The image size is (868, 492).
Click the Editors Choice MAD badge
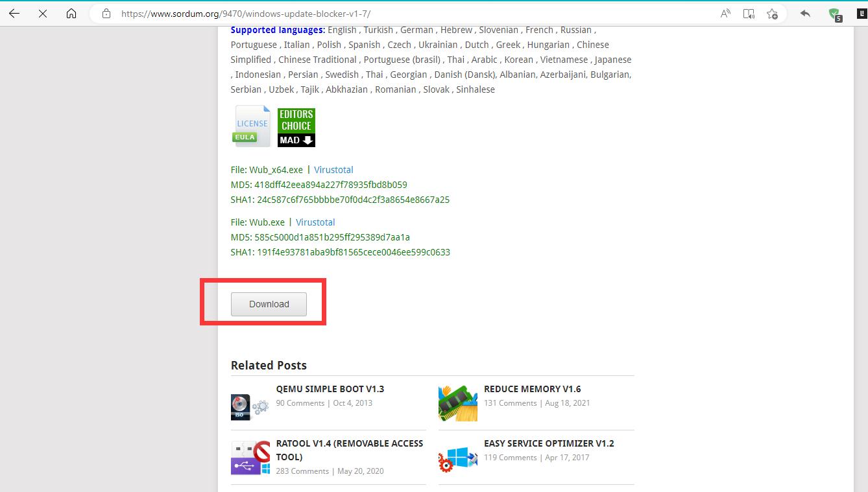(x=296, y=127)
